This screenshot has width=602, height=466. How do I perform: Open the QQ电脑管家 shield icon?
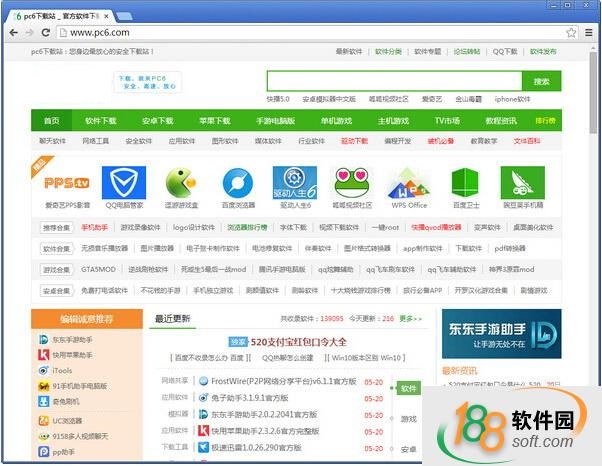tap(124, 183)
